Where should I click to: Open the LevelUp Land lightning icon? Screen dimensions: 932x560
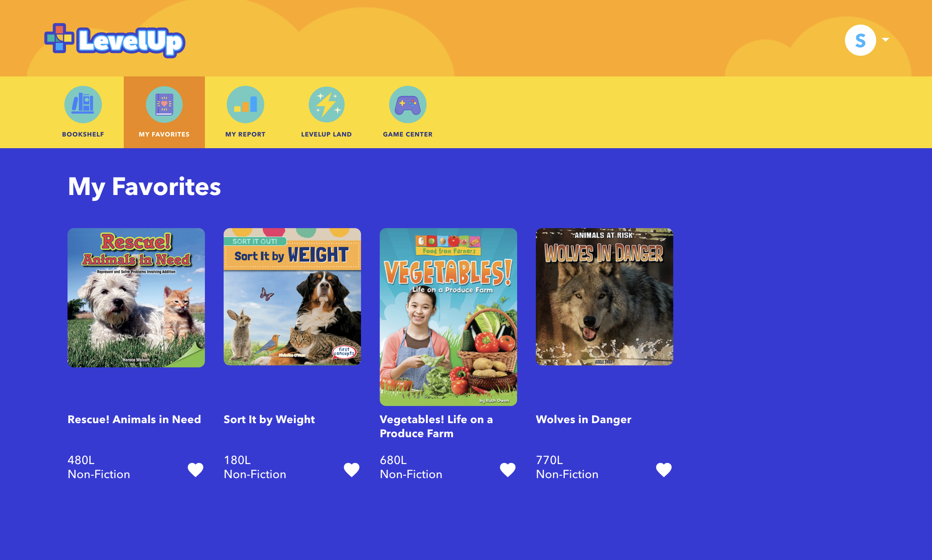click(x=327, y=105)
